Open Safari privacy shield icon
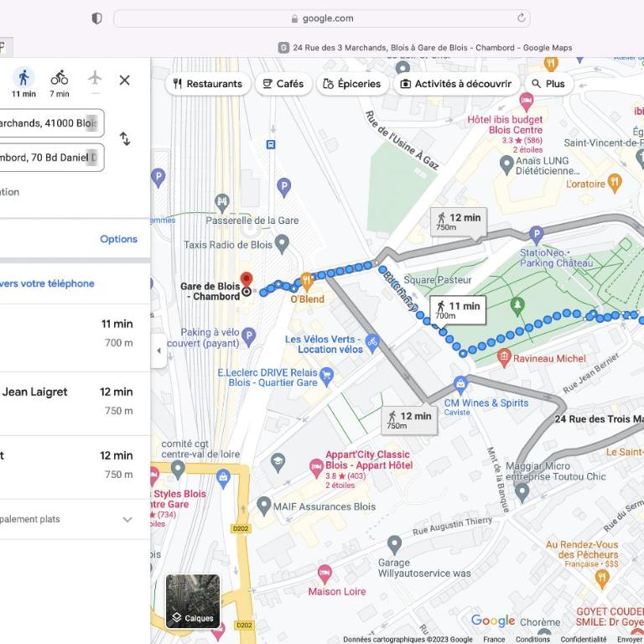Image resolution: width=644 pixels, height=644 pixels. 96,18
